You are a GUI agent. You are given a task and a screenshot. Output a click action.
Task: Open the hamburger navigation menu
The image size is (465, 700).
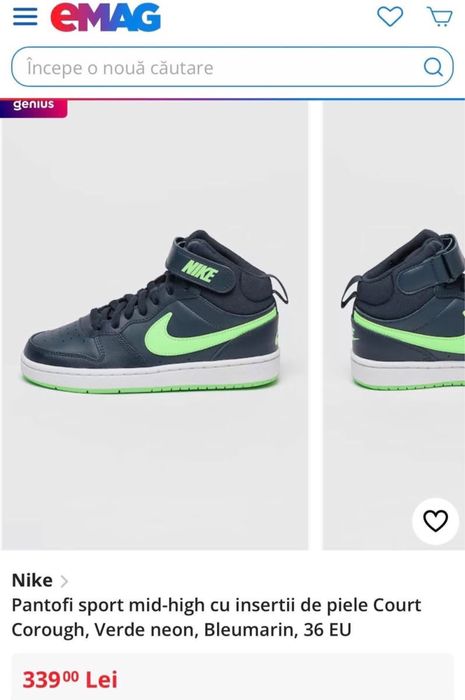click(25, 17)
